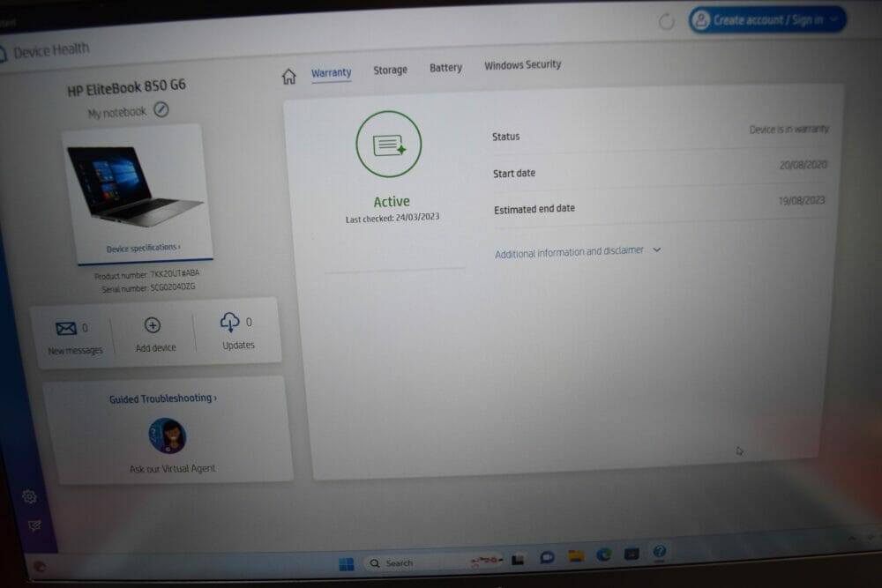The height and width of the screenshot is (588, 882).
Task: Open Task View in taskbar
Action: (x=518, y=560)
